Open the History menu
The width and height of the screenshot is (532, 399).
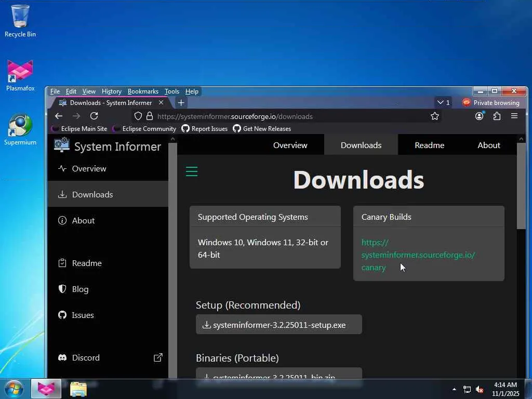click(112, 91)
